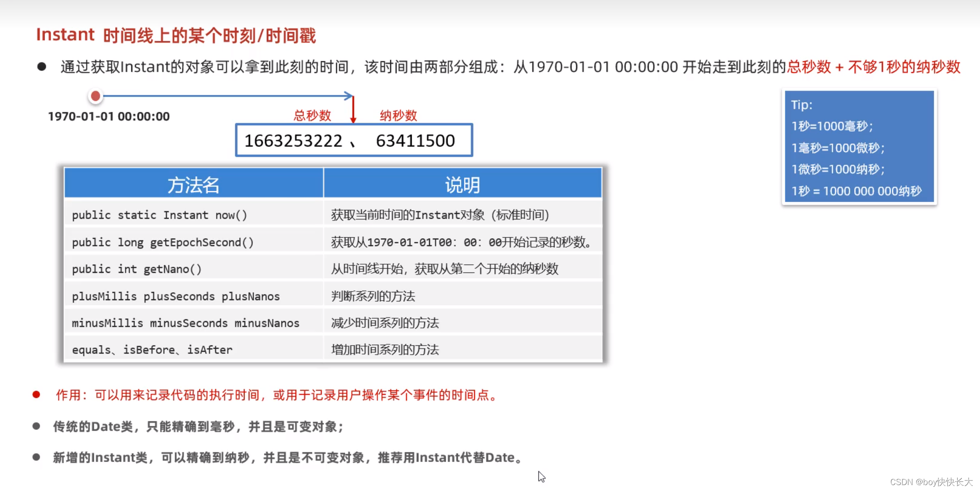Image resolution: width=980 pixels, height=491 pixels.
Task: Click the description 获取当前时间的Instant对象
Action: point(440,215)
